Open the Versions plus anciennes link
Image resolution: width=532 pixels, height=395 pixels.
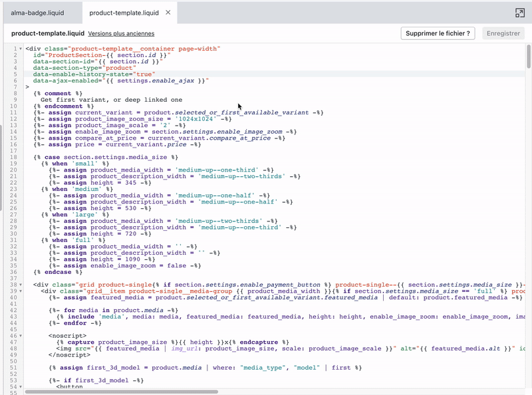tap(121, 34)
